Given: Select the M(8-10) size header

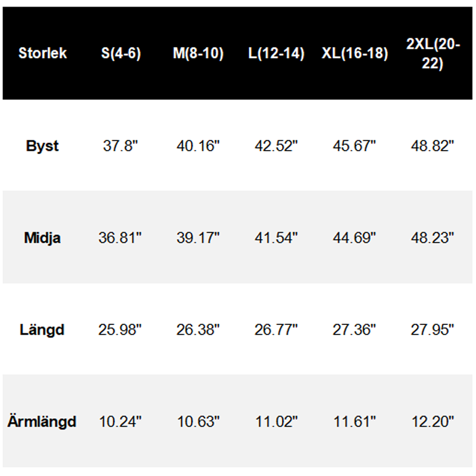Looking at the screenshot, I should coord(198,53).
